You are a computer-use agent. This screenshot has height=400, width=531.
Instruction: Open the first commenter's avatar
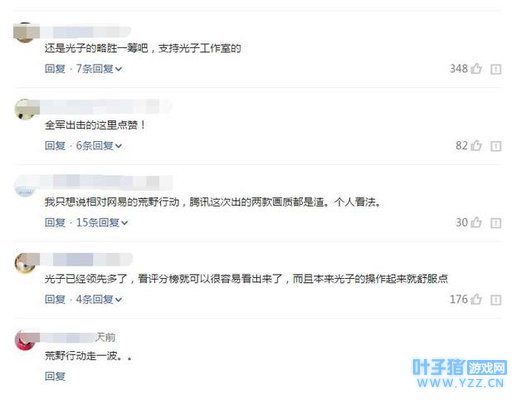tap(25, 32)
